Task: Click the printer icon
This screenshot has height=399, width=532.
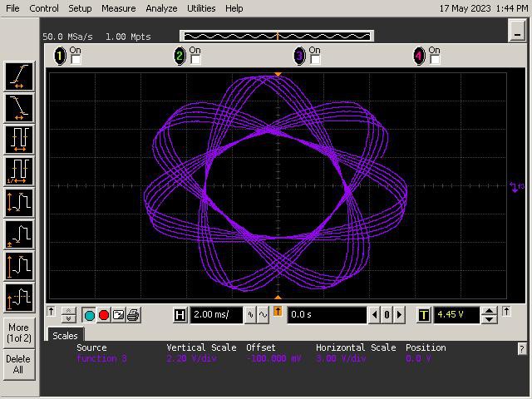Action: [x=134, y=315]
